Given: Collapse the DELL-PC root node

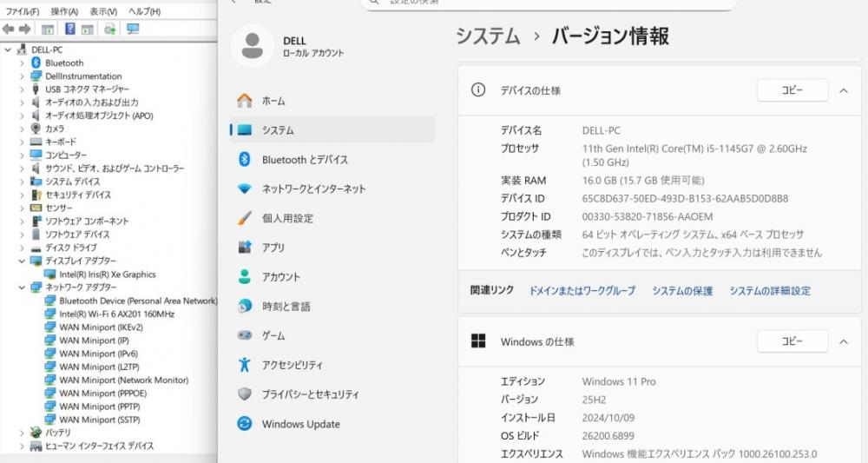Looking at the screenshot, I should coord(8,50).
